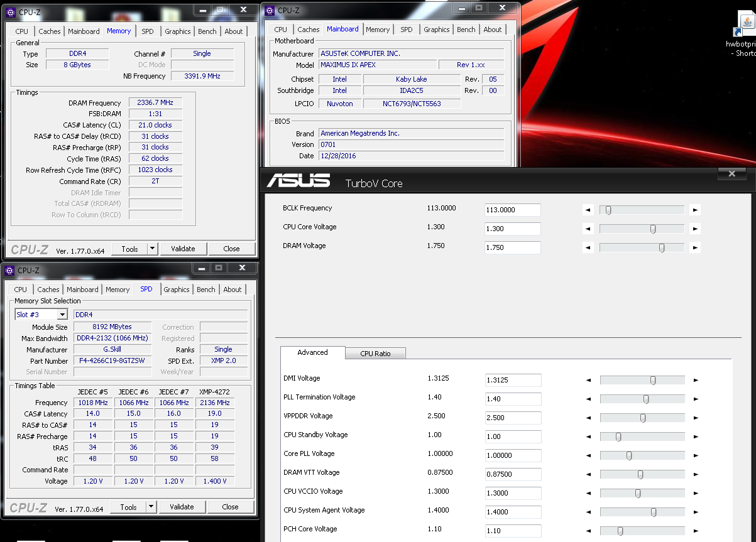Increase BCLK Frequency with the right arrow
The width and height of the screenshot is (756, 542).
[695, 210]
